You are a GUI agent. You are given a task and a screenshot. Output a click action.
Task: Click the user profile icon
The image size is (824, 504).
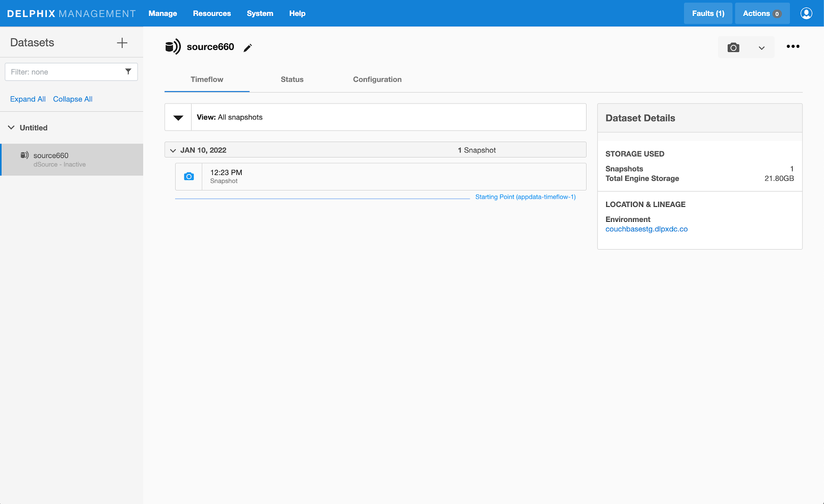pyautogui.click(x=806, y=13)
